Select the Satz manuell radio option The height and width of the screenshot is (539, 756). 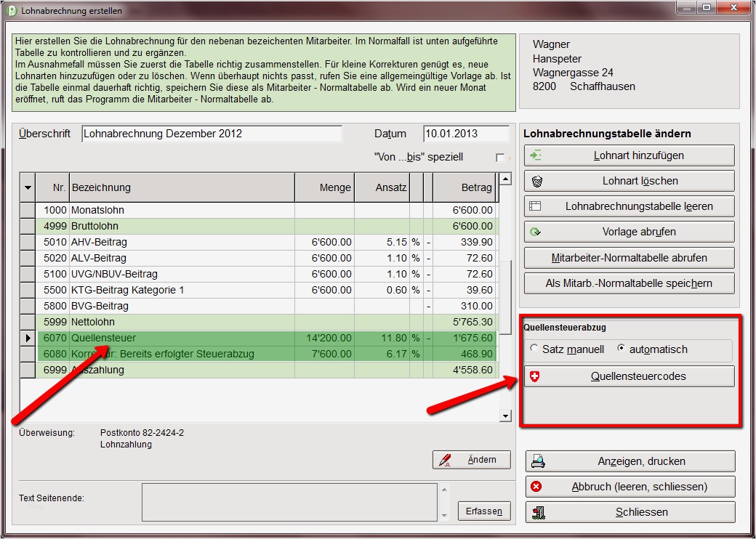coord(534,348)
